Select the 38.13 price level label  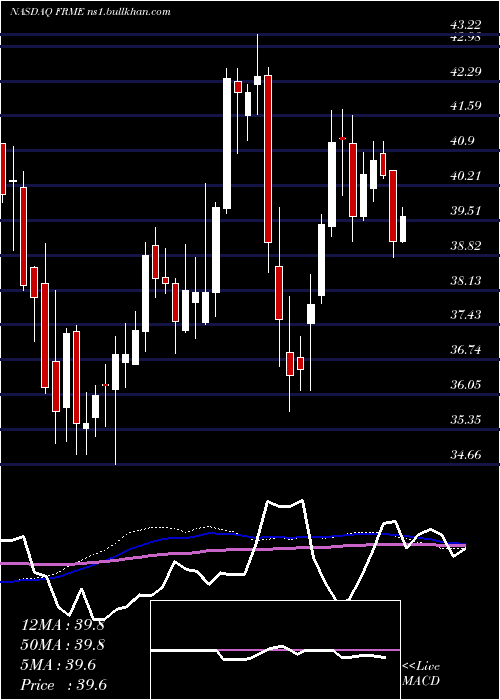click(465, 280)
